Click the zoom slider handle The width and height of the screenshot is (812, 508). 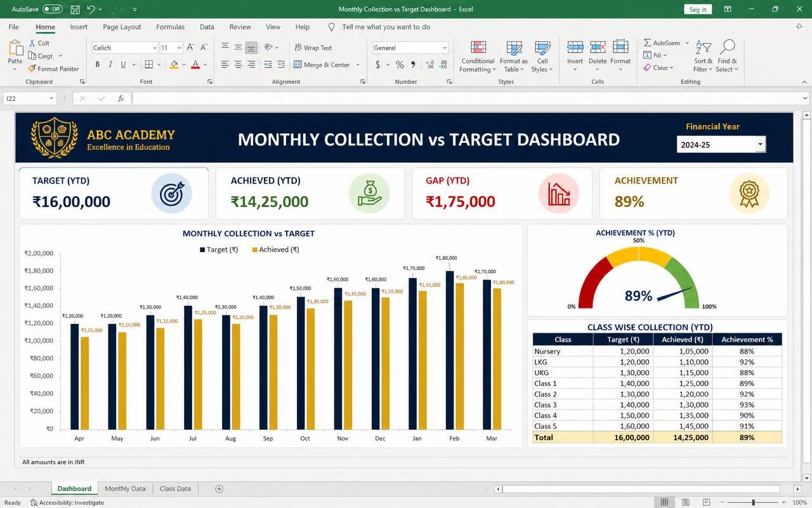pyautogui.click(x=753, y=502)
